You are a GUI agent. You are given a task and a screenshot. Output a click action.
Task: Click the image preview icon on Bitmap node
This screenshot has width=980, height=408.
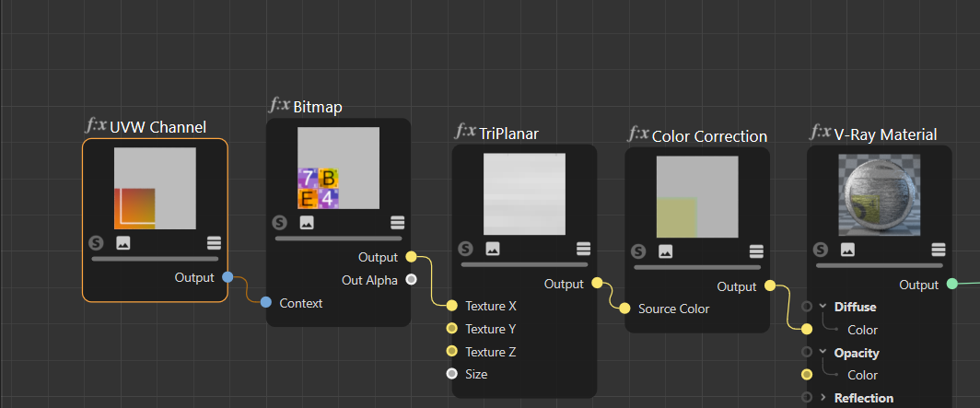(x=306, y=223)
